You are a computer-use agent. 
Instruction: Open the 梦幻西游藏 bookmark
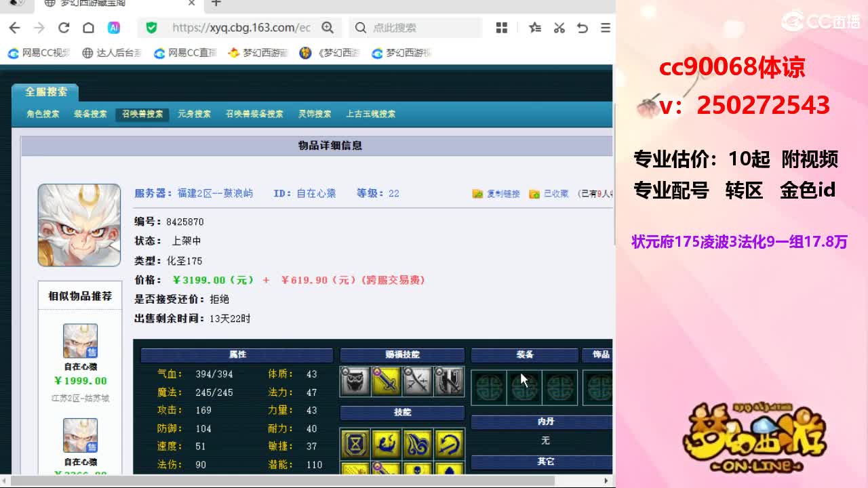point(258,53)
